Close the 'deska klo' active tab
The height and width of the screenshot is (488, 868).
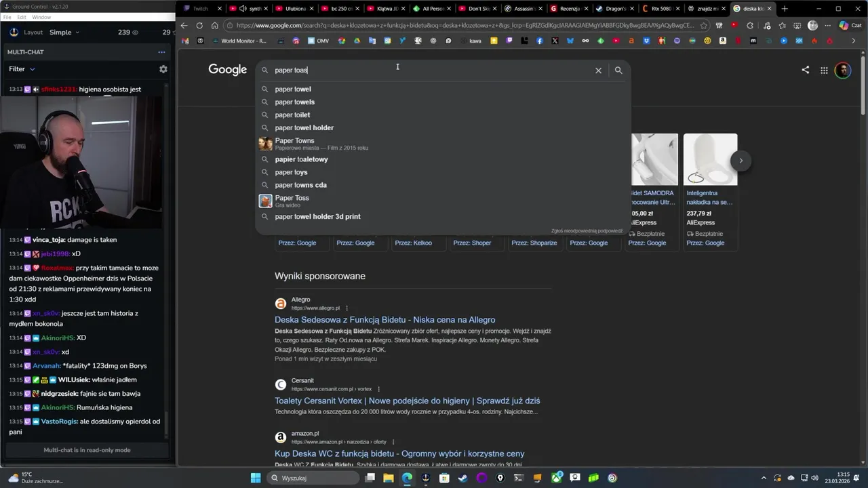769,9
